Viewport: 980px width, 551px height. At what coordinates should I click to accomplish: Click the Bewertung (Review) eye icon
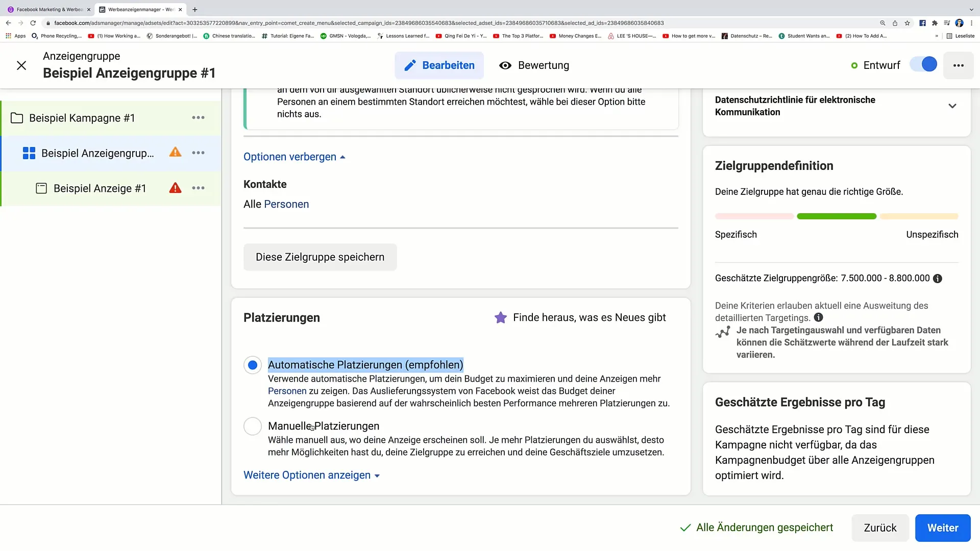(505, 65)
